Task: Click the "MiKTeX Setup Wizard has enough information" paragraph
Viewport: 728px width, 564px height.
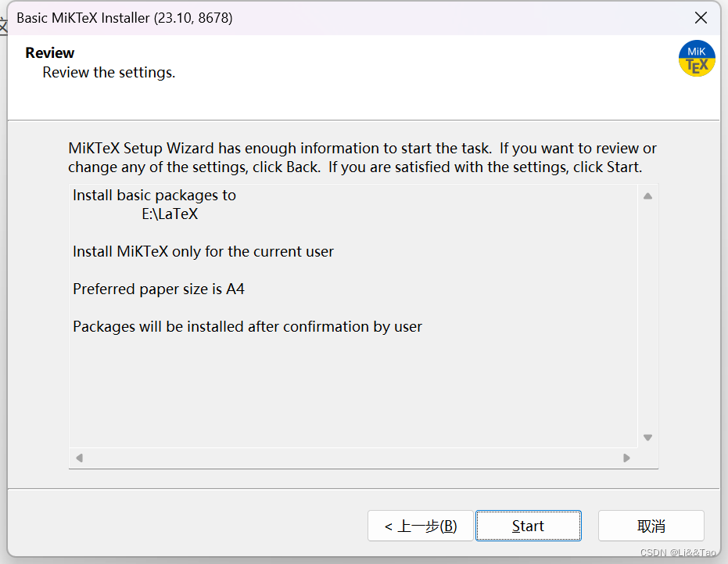Action: coord(362,157)
